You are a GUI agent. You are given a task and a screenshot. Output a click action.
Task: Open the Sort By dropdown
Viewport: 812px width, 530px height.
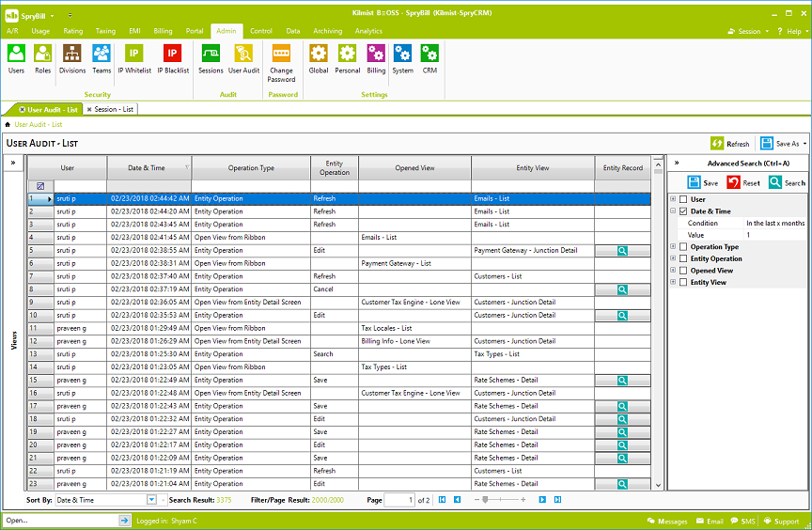pyautogui.click(x=151, y=500)
